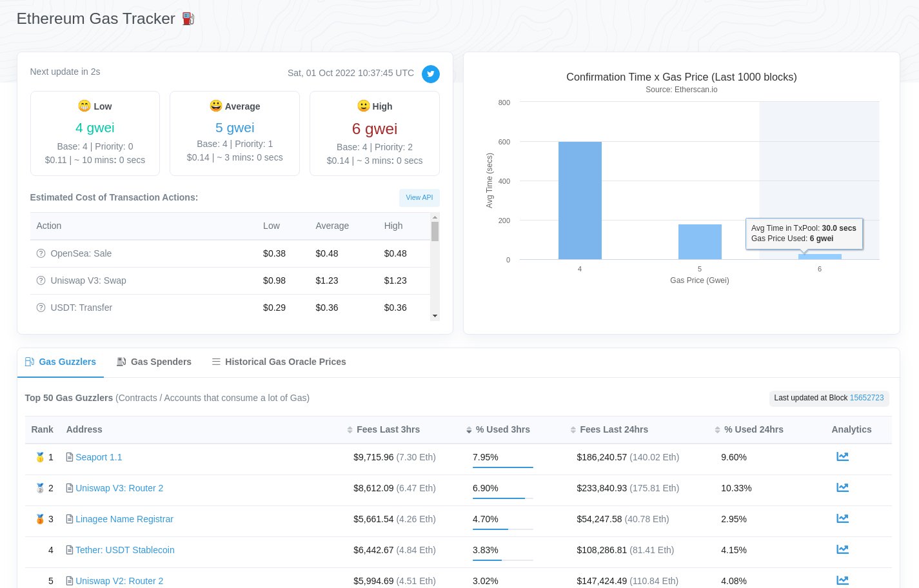Open the Seaport 1.1 address link
This screenshot has width=919, height=588.
99,457
